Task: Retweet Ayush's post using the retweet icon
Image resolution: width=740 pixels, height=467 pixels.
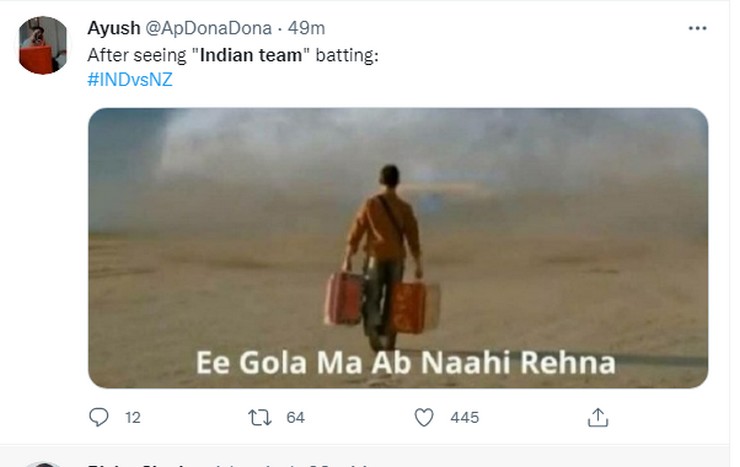Action: tap(260, 417)
